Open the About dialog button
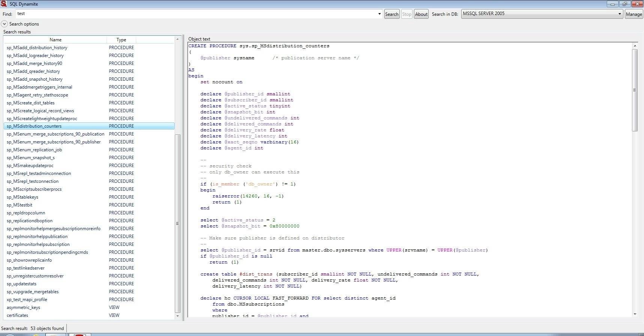Viewport: 644px width, 336px height. click(x=421, y=14)
